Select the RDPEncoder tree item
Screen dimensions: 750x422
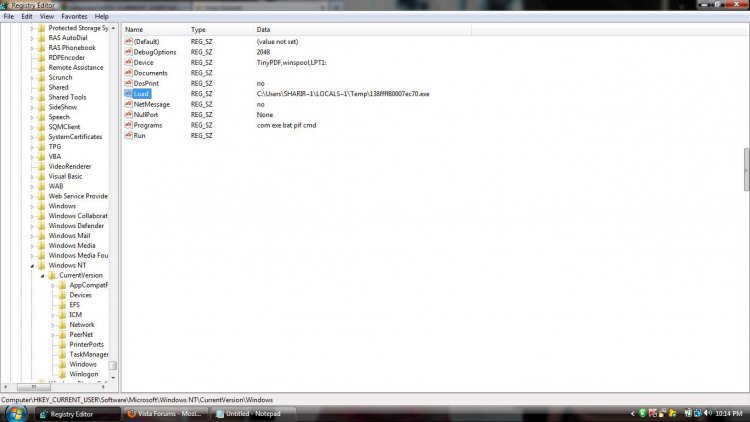click(x=66, y=58)
